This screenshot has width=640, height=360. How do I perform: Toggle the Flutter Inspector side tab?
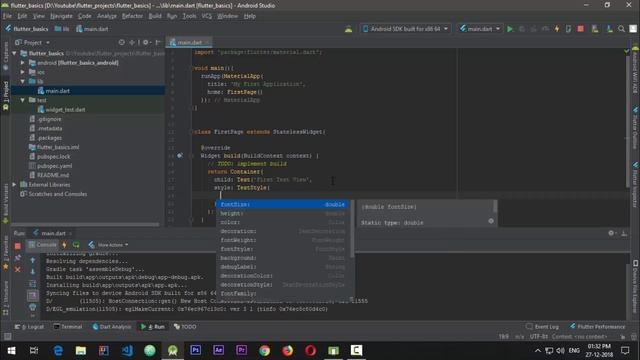(635, 184)
